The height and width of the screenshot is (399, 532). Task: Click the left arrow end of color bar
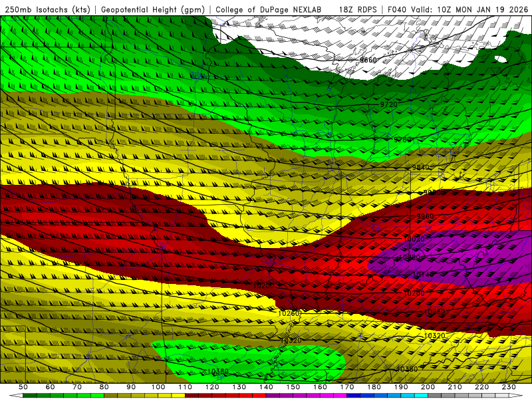pyautogui.click(x=16, y=396)
